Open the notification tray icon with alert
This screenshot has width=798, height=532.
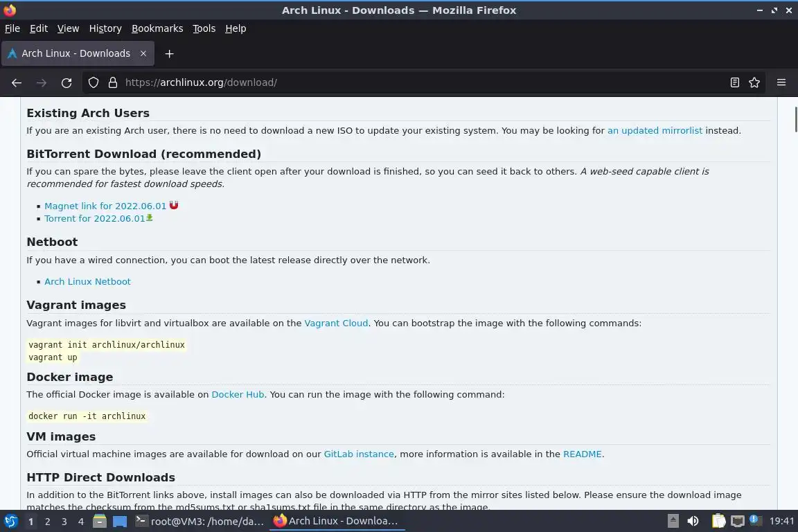point(755,520)
